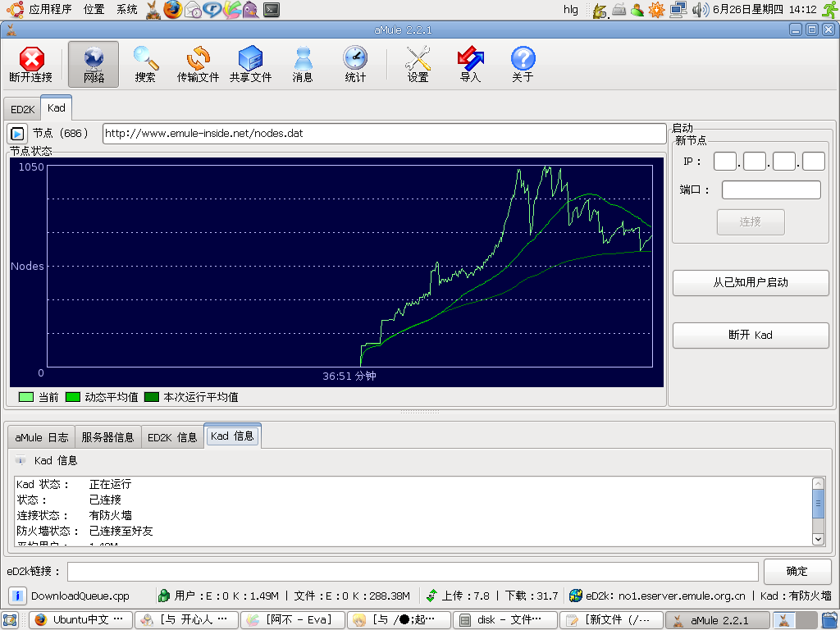Click the orange star notification icon
Screen dimensions: 840x630
pyautogui.click(x=656, y=9)
